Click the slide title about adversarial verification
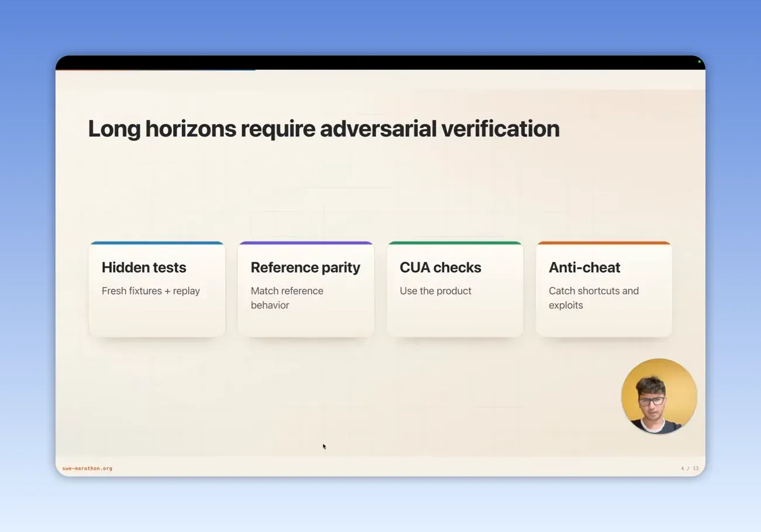 click(324, 129)
